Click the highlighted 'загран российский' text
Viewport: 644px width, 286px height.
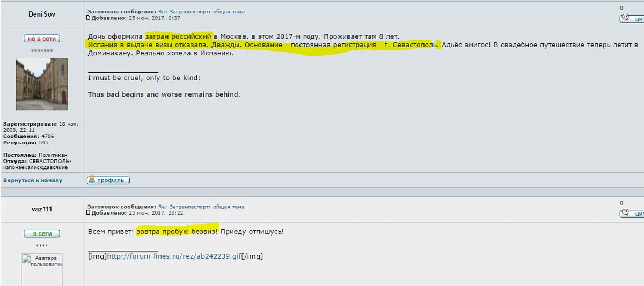coord(179,36)
